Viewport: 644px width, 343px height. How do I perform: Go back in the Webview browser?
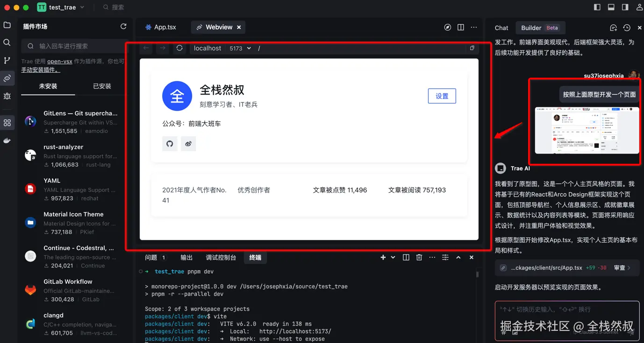[146, 48]
